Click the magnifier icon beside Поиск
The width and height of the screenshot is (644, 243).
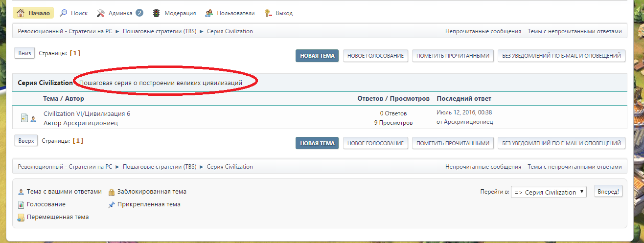[x=64, y=13]
